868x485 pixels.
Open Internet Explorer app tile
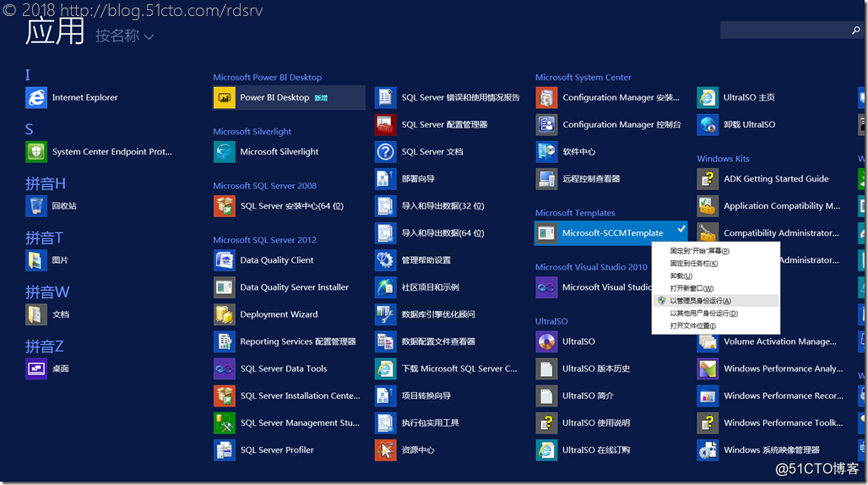[72, 97]
